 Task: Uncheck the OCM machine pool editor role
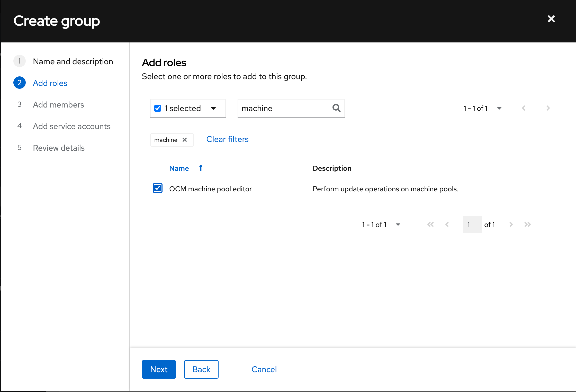pyautogui.click(x=157, y=188)
